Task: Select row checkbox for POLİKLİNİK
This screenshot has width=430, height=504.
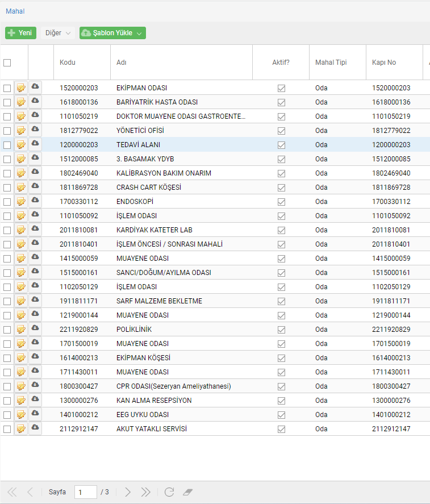Action: pyautogui.click(x=7, y=330)
